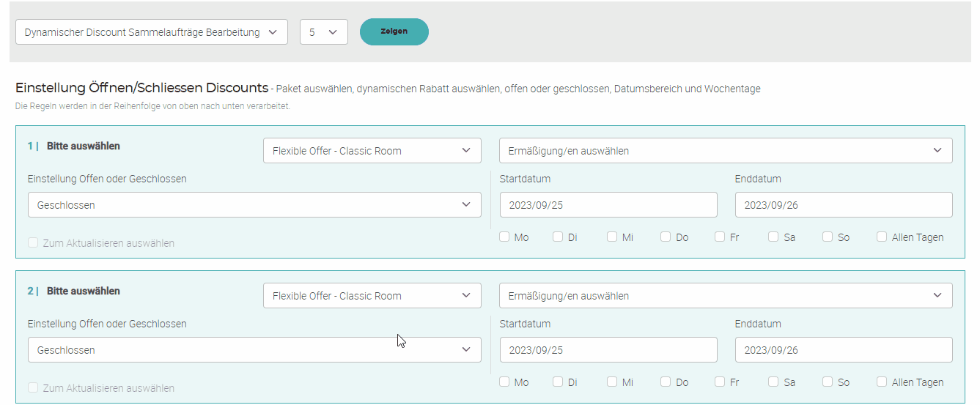Select Allen Tagen checkbox in rule 1
The height and width of the screenshot is (405, 980).
tap(882, 237)
